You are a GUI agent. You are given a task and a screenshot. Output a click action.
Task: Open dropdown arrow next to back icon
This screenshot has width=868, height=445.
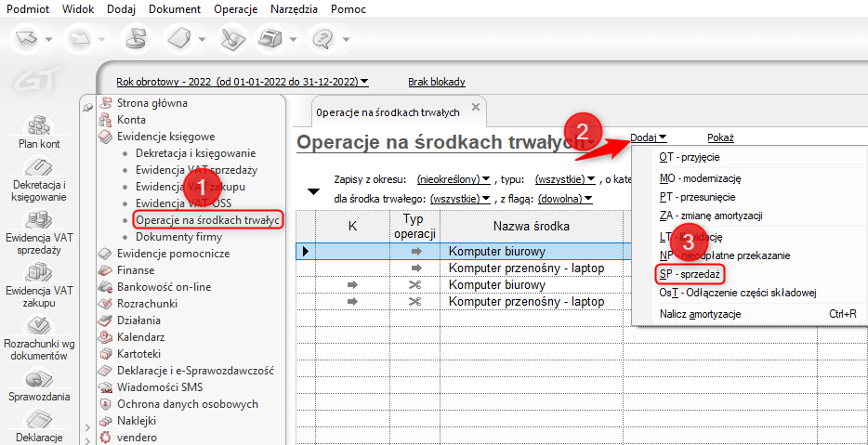click(x=49, y=40)
